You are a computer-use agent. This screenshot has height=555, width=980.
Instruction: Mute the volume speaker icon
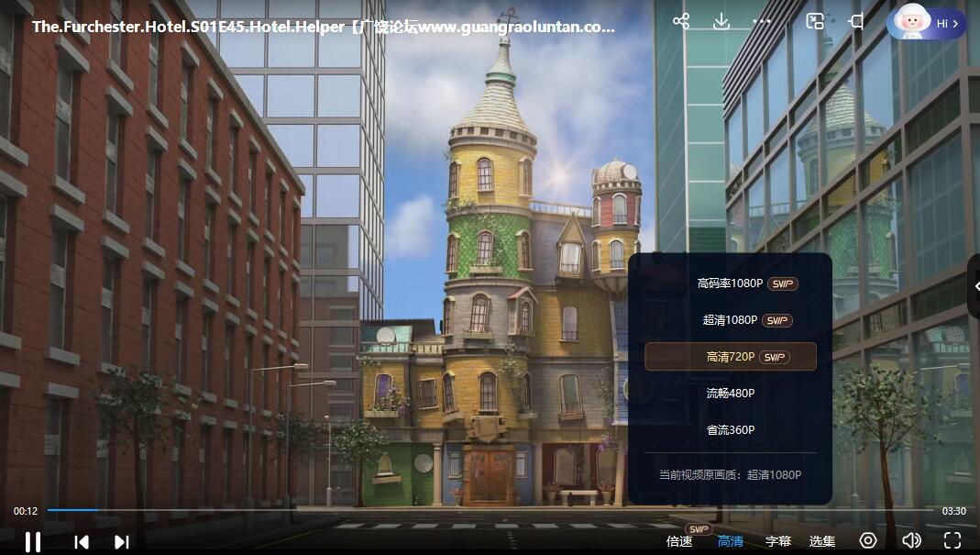click(911, 540)
